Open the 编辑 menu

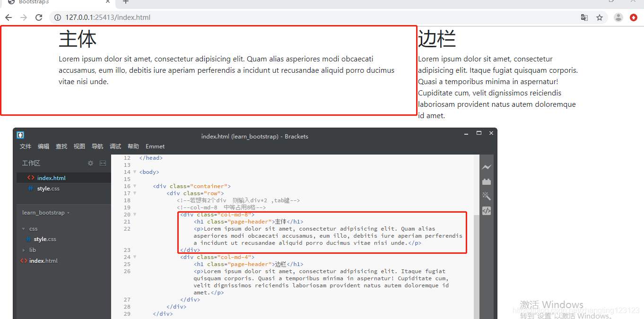44,147
